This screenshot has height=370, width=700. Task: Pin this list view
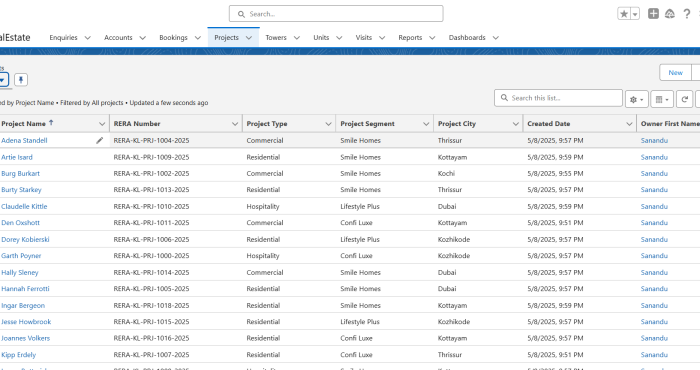tap(21, 80)
